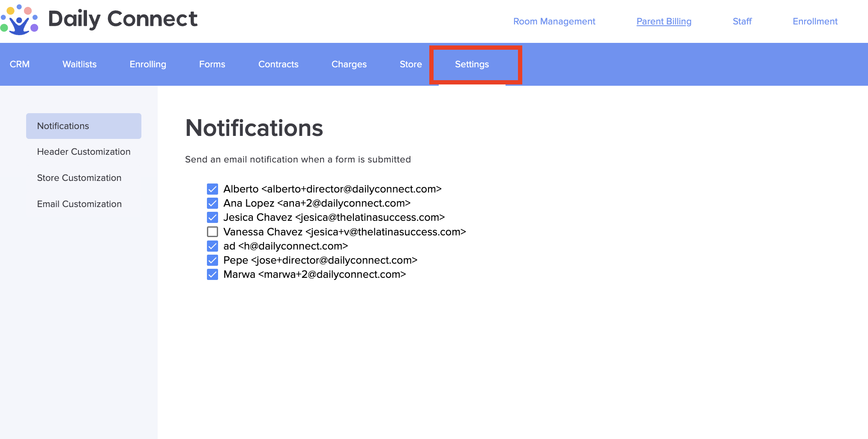Switch to the Contracts tab
Viewport: 868px width, 439px height.
coord(278,64)
